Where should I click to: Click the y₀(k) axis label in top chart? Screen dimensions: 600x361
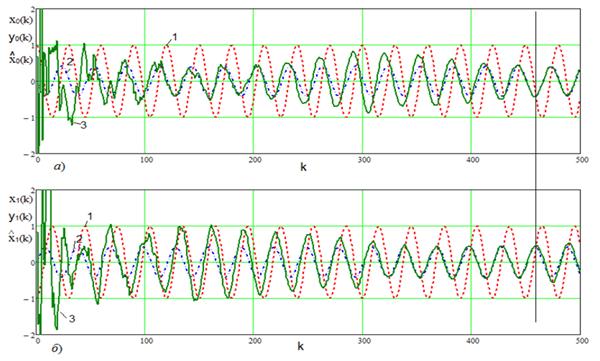click(21, 38)
